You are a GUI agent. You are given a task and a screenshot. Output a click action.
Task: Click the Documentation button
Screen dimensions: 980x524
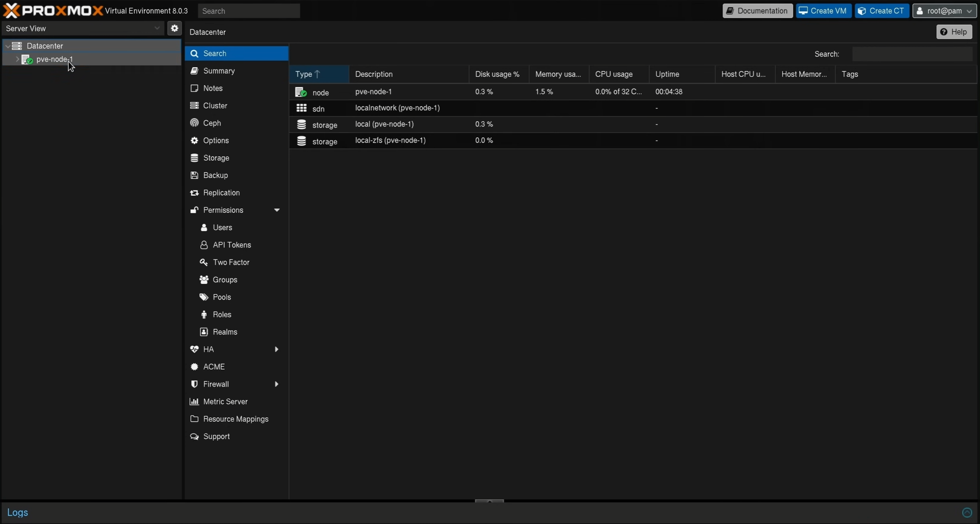point(757,11)
